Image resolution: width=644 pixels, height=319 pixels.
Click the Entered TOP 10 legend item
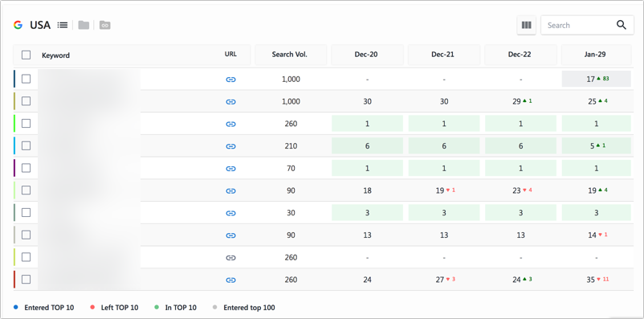(x=43, y=308)
